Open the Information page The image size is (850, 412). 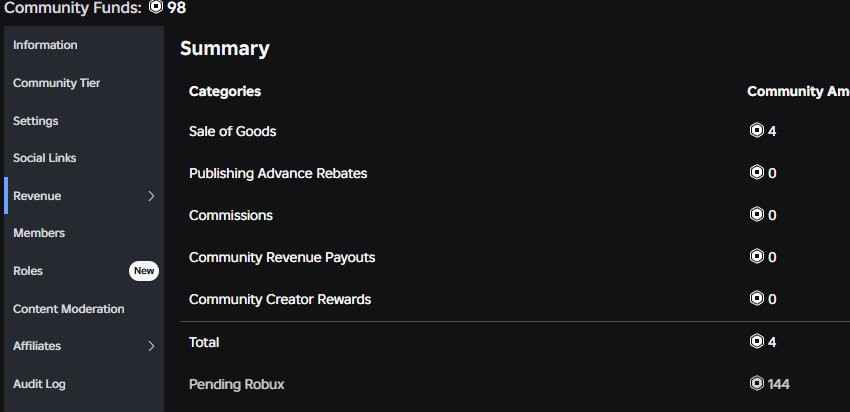(46, 45)
